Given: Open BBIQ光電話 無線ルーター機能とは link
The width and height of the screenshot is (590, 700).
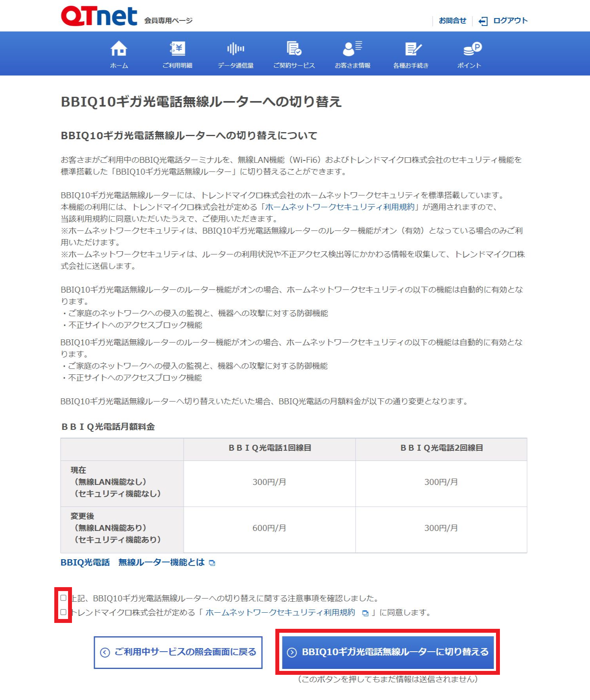Looking at the screenshot, I should click(133, 562).
